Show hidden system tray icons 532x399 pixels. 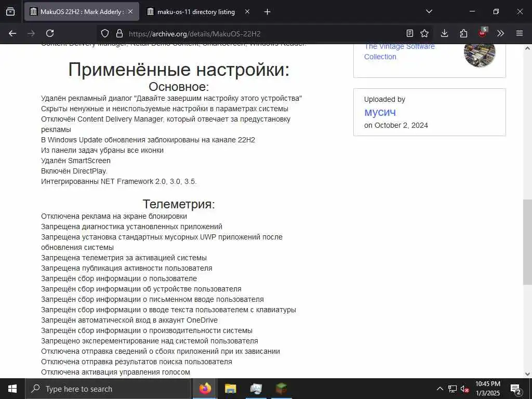tap(440, 389)
